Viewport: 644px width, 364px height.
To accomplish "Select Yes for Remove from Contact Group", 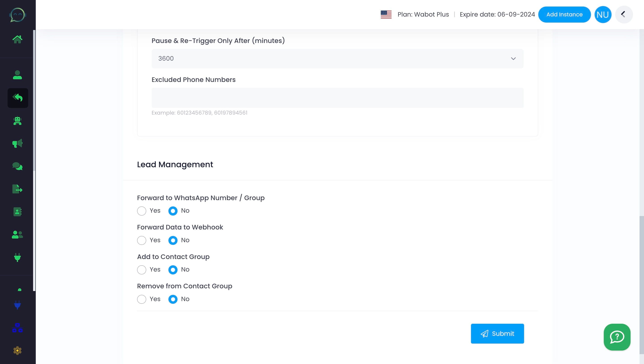I will (142, 299).
